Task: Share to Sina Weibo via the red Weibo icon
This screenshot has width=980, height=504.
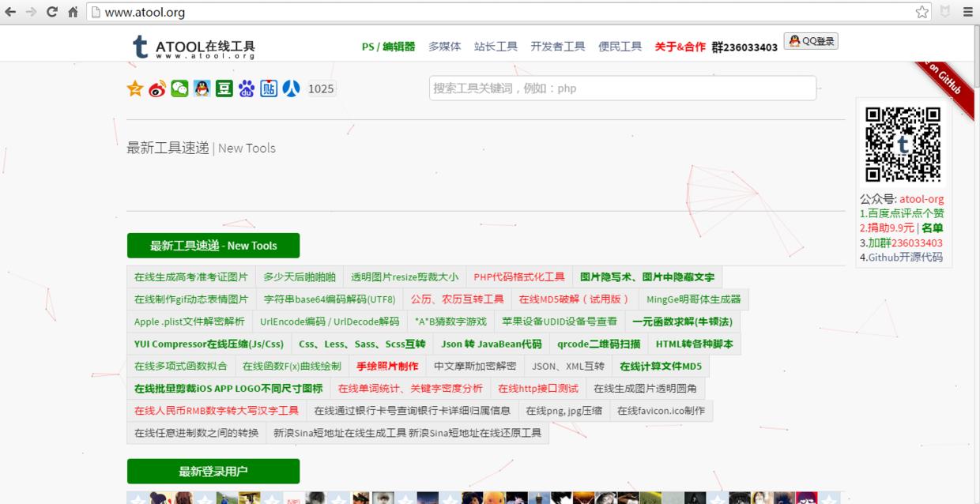Action: point(156,88)
